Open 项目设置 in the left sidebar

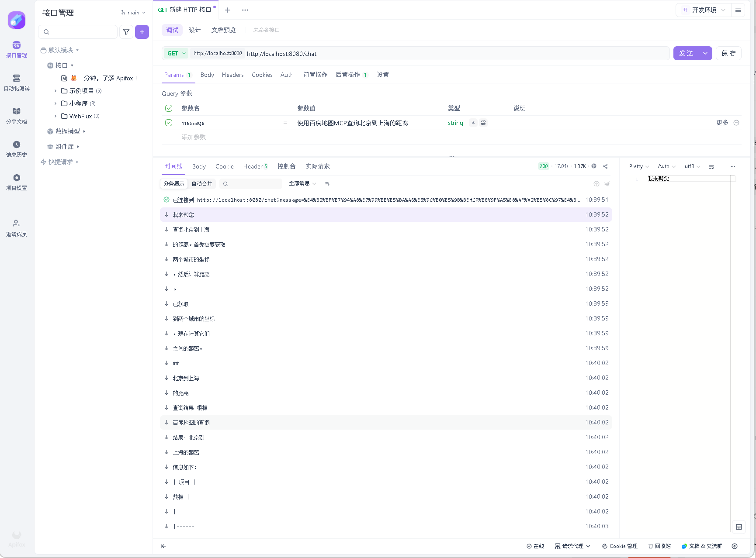pos(17,183)
